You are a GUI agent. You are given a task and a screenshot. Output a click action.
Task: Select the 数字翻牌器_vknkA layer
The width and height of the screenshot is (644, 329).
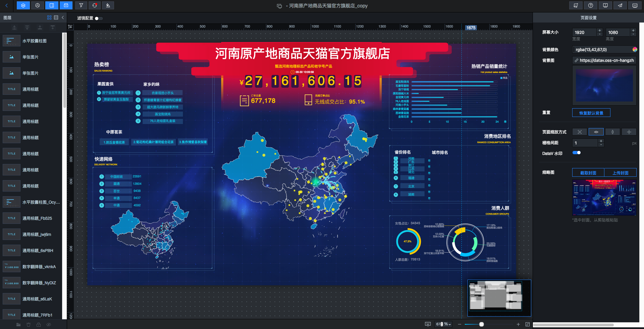click(x=31, y=267)
